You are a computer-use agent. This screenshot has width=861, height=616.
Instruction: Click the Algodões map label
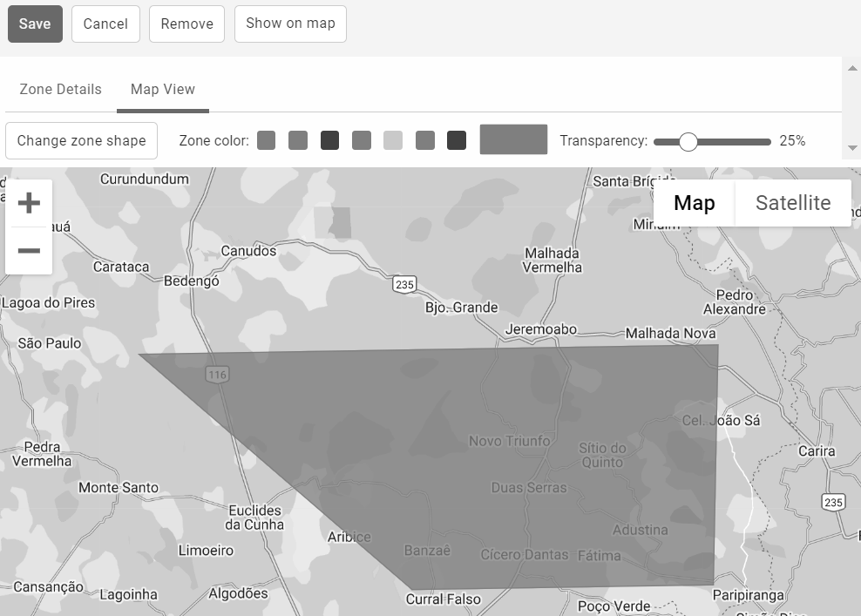pos(238,593)
